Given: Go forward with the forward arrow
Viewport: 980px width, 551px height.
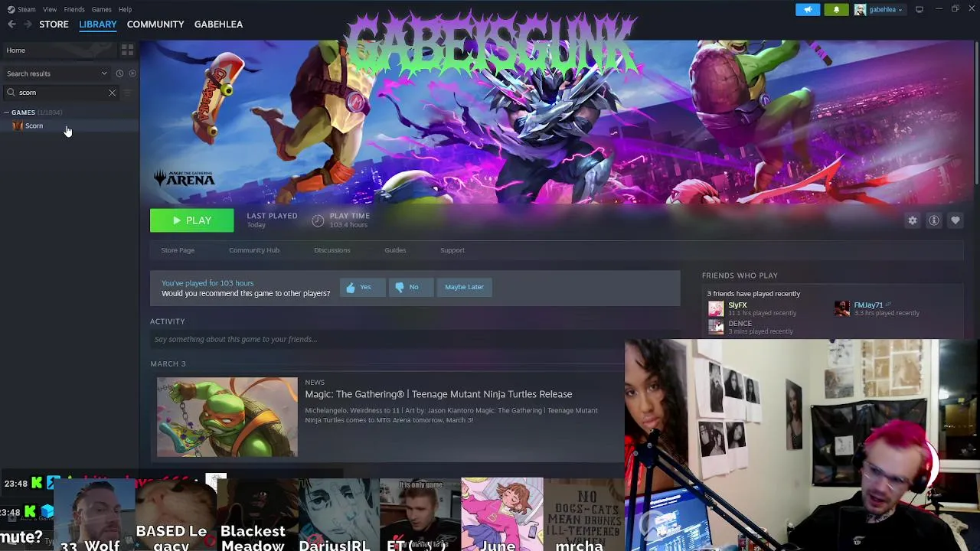Looking at the screenshot, I should (x=28, y=24).
